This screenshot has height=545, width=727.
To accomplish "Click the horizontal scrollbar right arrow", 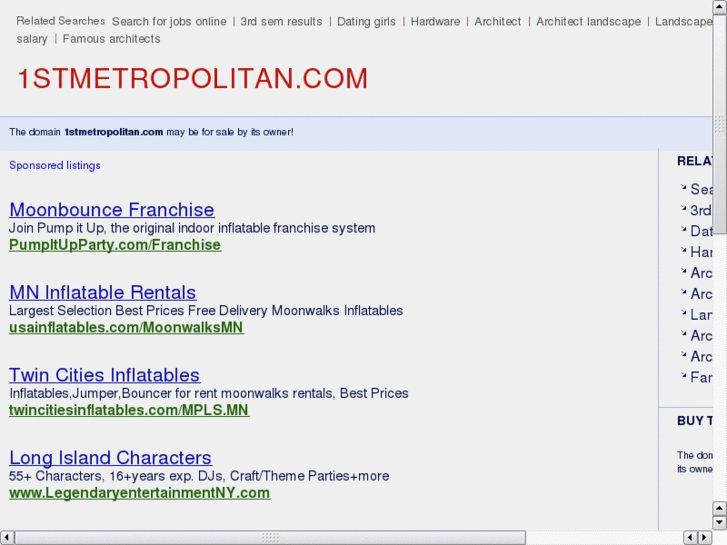I will coord(705,537).
